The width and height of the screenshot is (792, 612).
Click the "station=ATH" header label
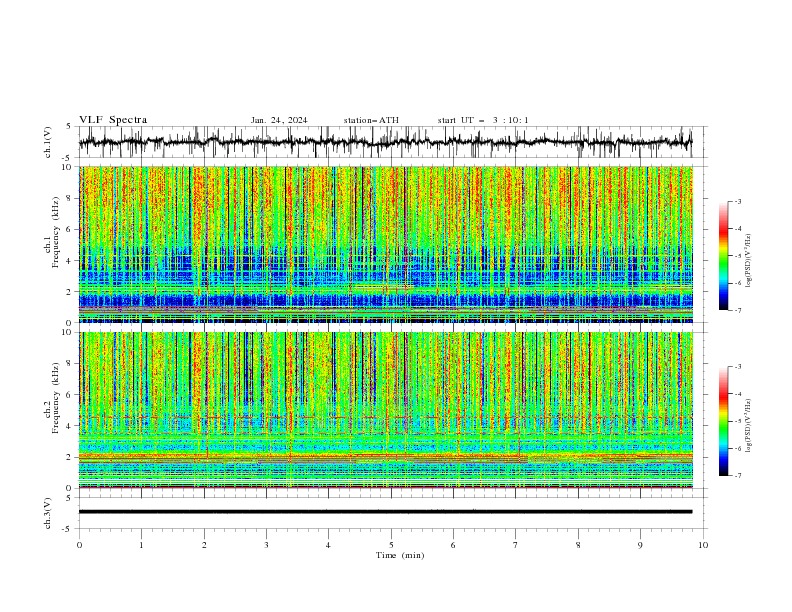pyautogui.click(x=371, y=120)
